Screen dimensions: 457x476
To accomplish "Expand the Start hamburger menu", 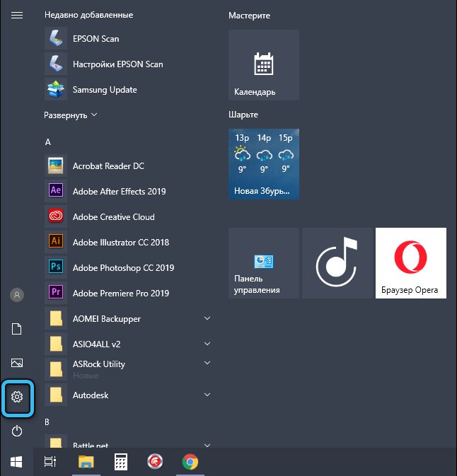I will (17, 15).
